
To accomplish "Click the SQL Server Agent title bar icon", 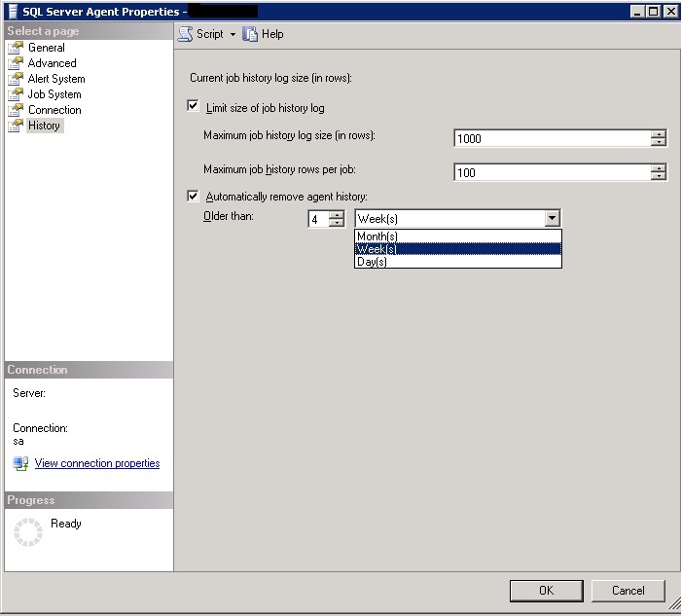I will click(13, 12).
